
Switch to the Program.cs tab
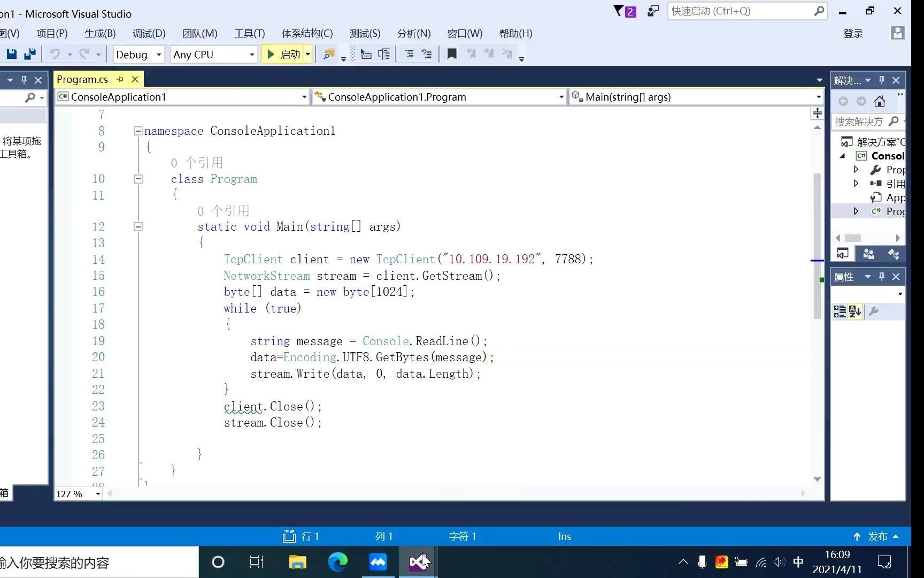[x=82, y=79]
